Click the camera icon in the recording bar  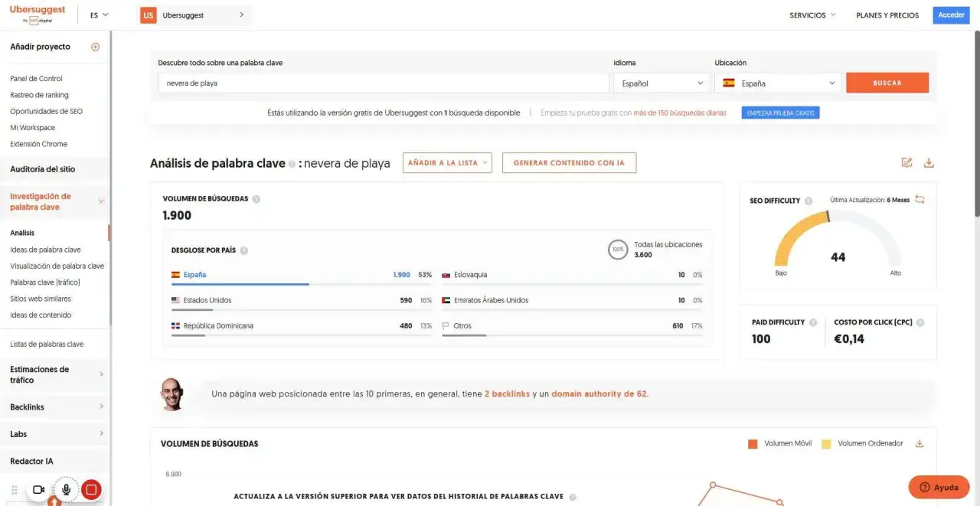(x=38, y=489)
